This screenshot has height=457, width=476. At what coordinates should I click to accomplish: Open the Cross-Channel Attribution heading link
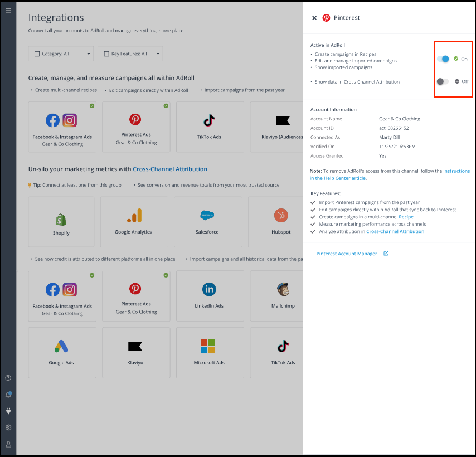point(170,169)
